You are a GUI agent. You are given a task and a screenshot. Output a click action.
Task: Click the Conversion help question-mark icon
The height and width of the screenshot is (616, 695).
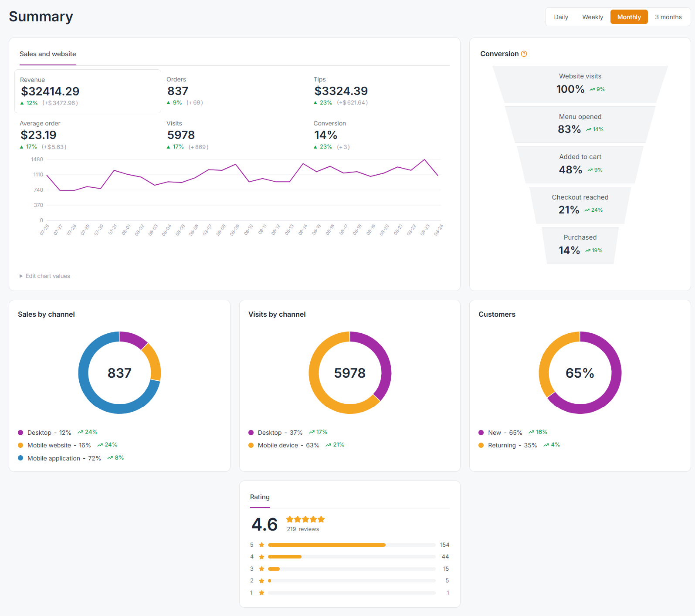point(524,54)
